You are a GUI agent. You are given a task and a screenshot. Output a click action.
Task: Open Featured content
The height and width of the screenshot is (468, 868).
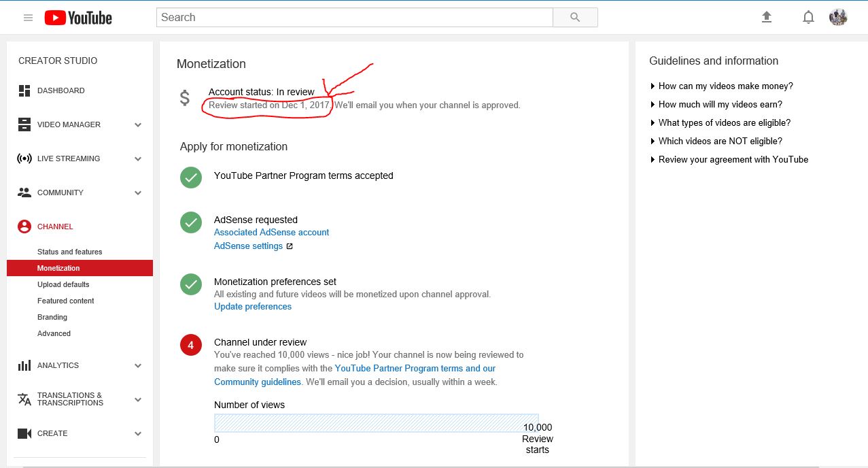(66, 301)
